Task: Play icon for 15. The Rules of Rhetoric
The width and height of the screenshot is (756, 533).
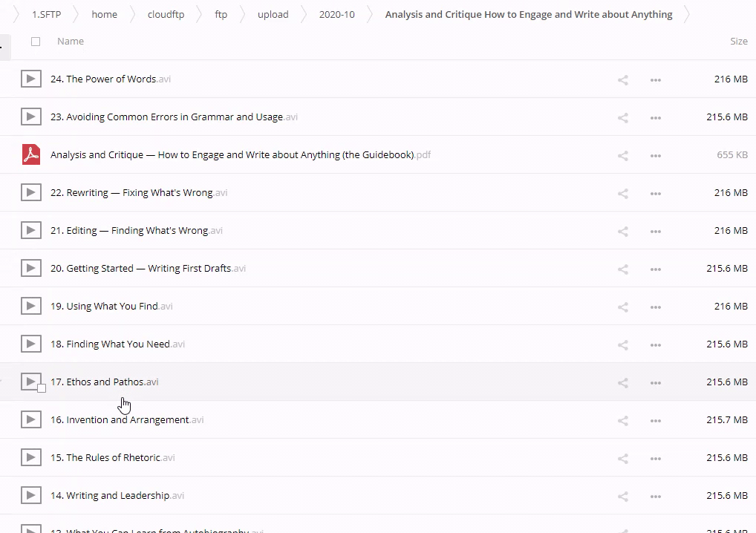Action: pyautogui.click(x=30, y=458)
